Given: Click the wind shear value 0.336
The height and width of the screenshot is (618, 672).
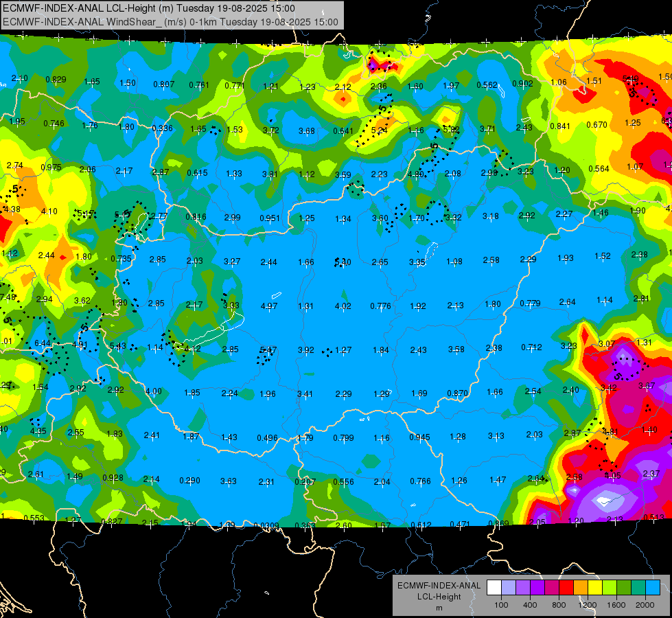Looking at the screenshot, I should [162, 128].
